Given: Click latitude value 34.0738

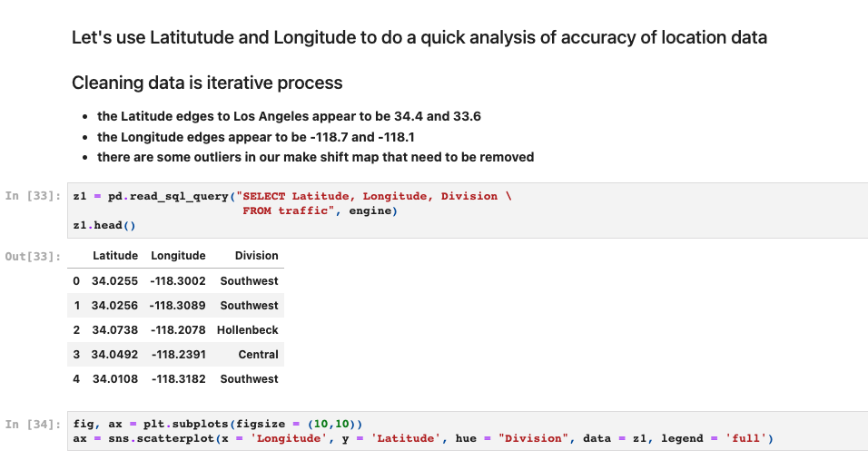Looking at the screenshot, I should (114, 330).
